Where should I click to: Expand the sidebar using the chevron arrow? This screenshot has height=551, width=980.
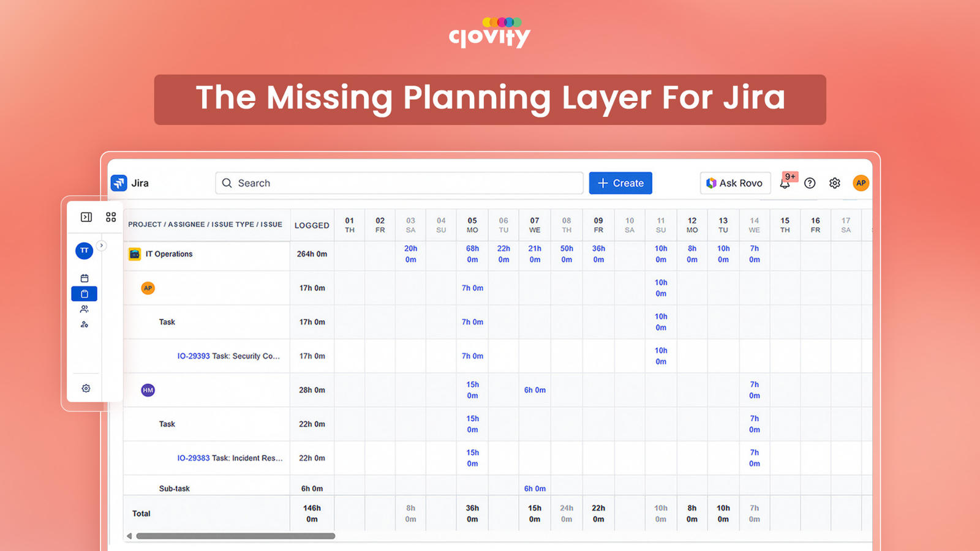click(x=102, y=246)
